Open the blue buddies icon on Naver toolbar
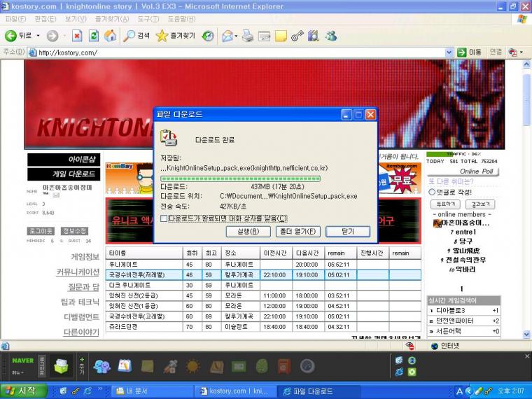This screenshot has width=532, height=399. (x=101, y=366)
